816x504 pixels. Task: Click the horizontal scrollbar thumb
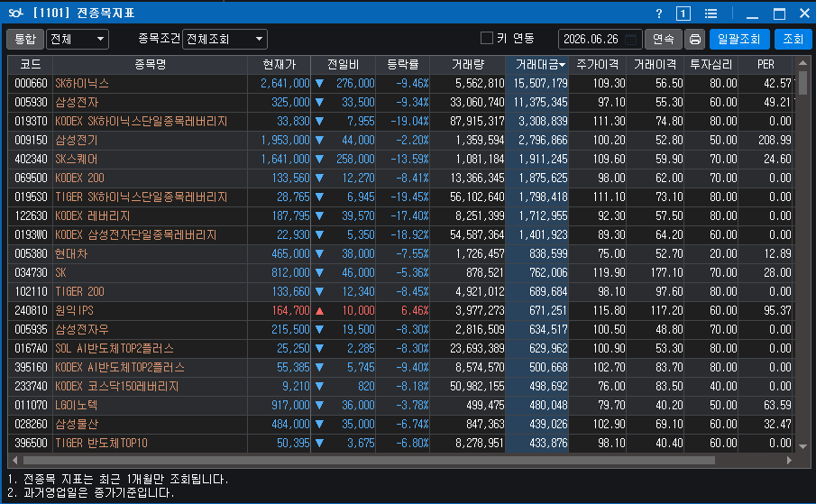point(369,461)
